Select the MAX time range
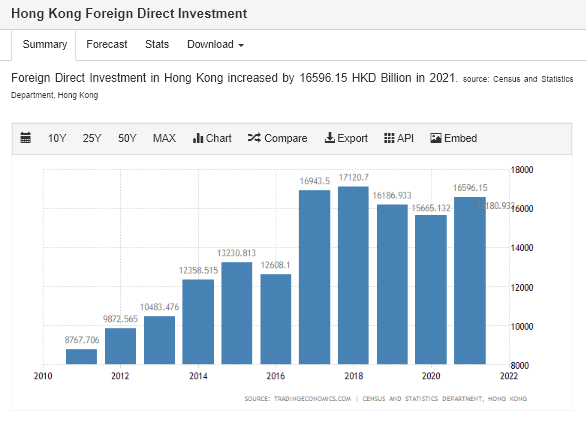The width and height of the screenshot is (586, 435). tap(164, 138)
